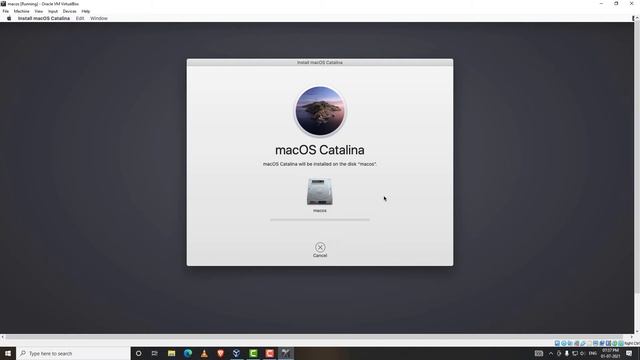
Task: Open the VirtualBox Devices menu
Action: (69, 11)
